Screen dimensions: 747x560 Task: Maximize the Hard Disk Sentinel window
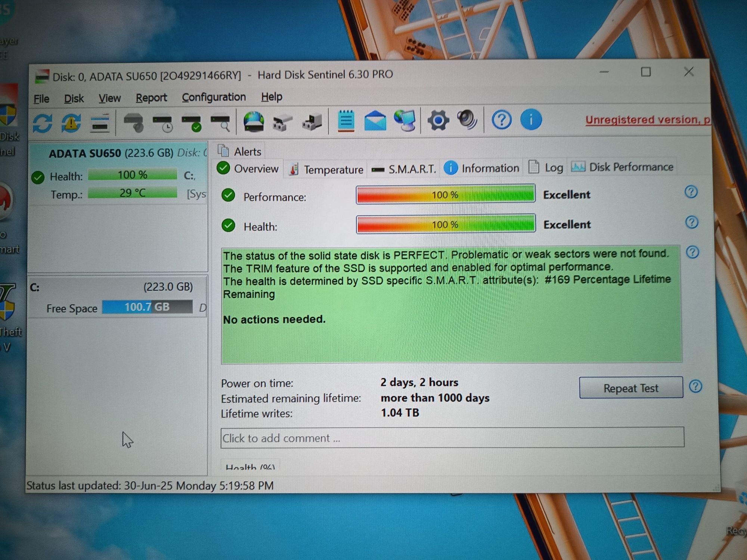pyautogui.click(x=646, y=72)
